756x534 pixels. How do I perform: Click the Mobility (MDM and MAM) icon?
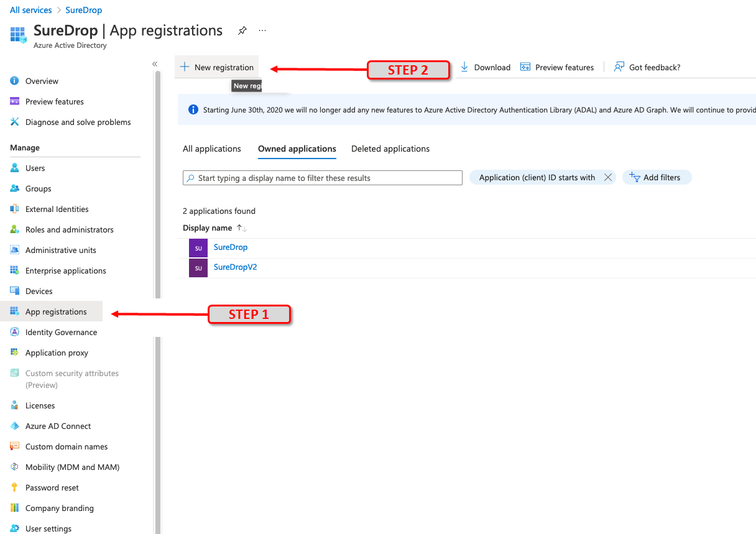click(15, 467)
